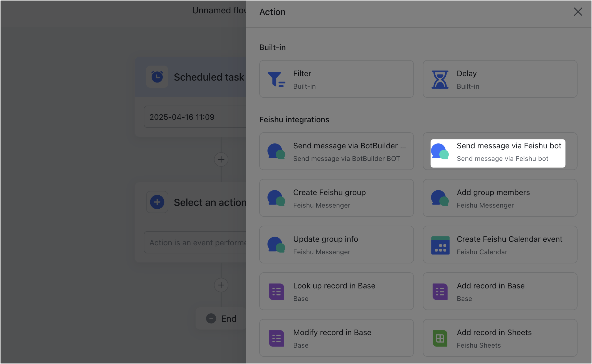Pick the Add group members action
Image resolution: width=592 pixels, height=364 pixels.
[x=500, y=198]
